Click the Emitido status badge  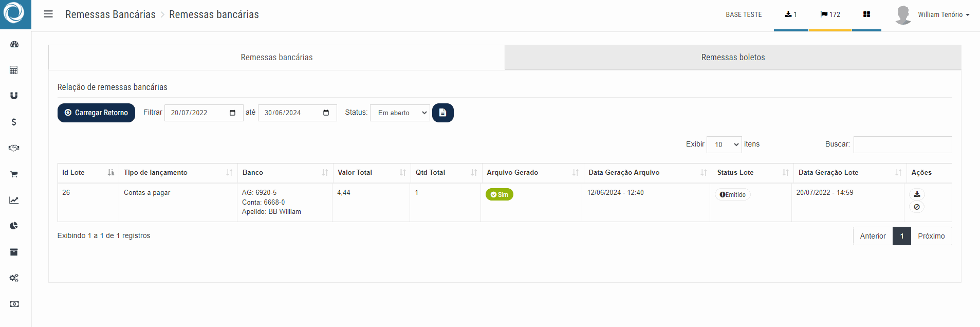732,194
